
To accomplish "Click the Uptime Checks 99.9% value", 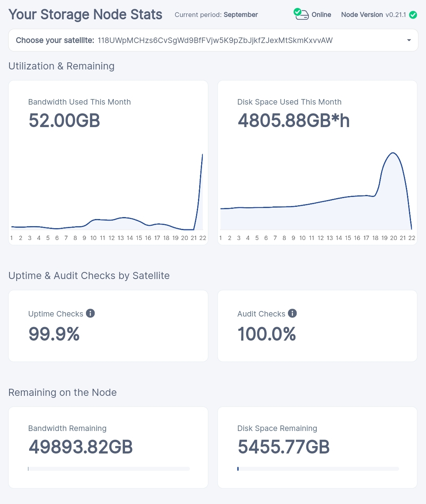I will tap(54, 334).
